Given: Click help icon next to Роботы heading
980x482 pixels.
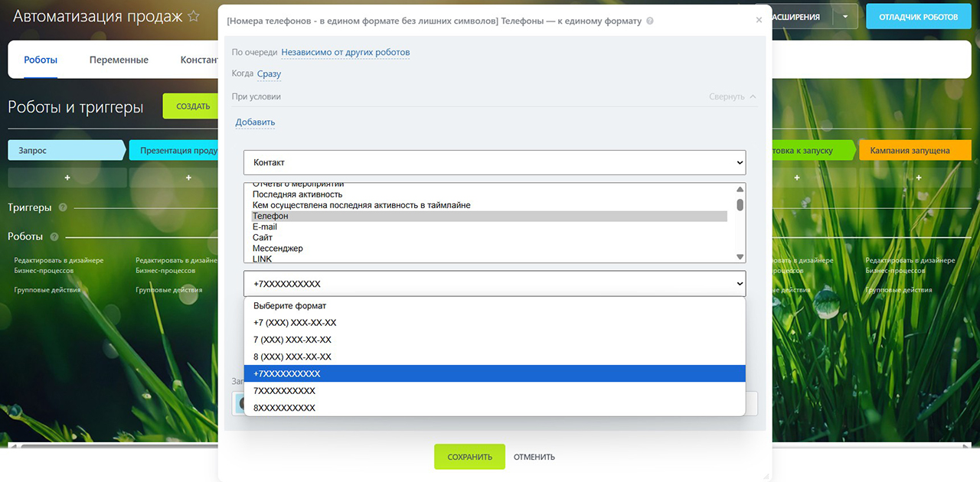Looking at the screenshot, I should click(54, 236).
